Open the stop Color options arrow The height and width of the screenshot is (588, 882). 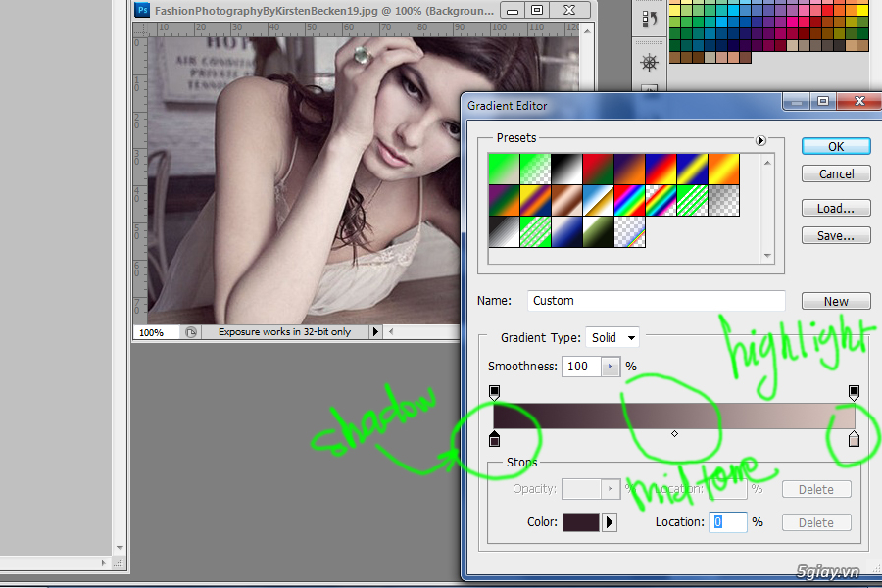coord(610,522)
